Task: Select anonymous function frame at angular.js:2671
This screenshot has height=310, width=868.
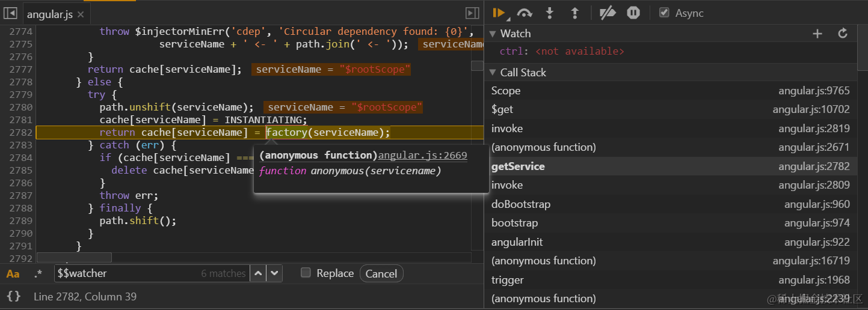Action: tap(671, 147)
